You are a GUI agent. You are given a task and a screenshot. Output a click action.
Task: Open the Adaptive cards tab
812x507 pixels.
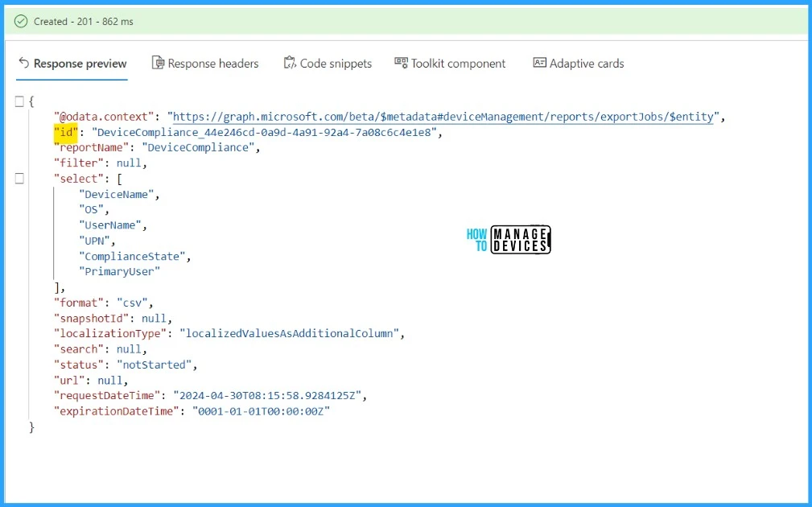tap(579, 64)
